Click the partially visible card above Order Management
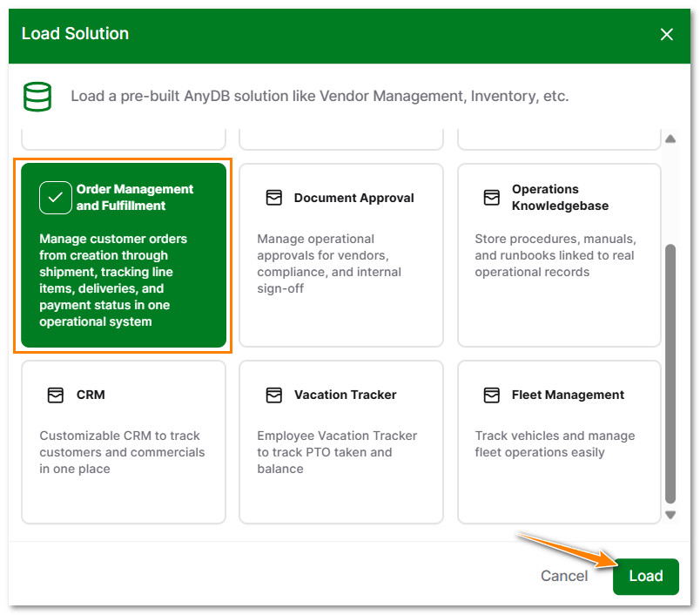The height and width of the screenshot is (615, 700). 123,138
